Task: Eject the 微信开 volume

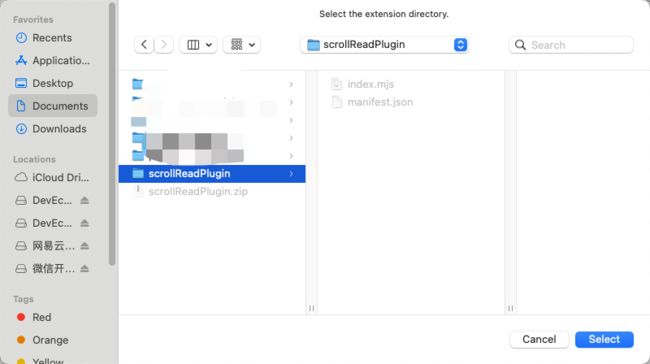Action: tap(85, 269)
